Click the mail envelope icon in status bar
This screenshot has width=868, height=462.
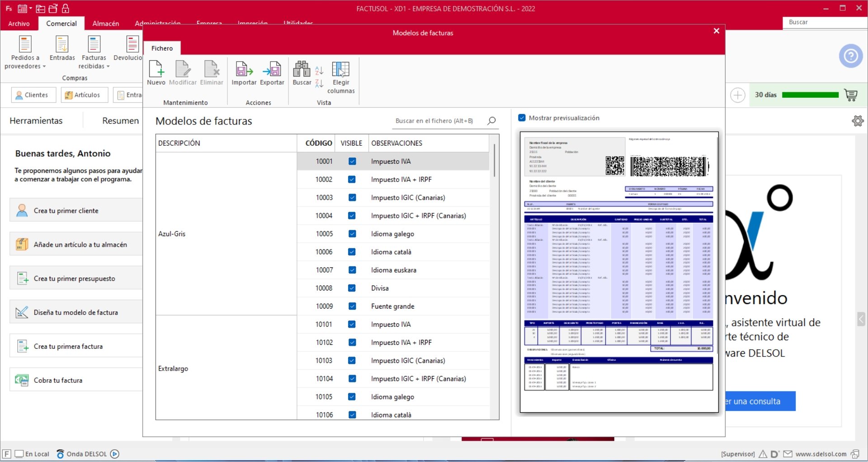click(788, 454)
